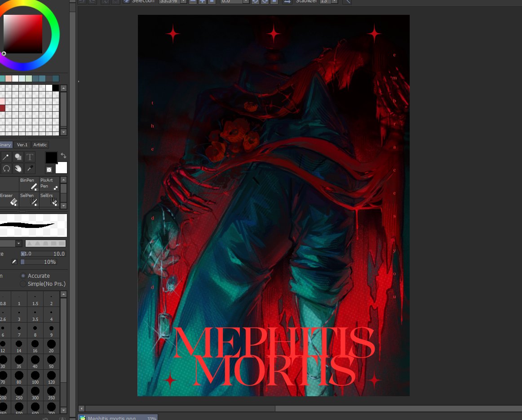Image resolution: width=522 pixels, height=420 pixels.
Task: Choose the SelErs selection eraser
Action: pos(49,200)
